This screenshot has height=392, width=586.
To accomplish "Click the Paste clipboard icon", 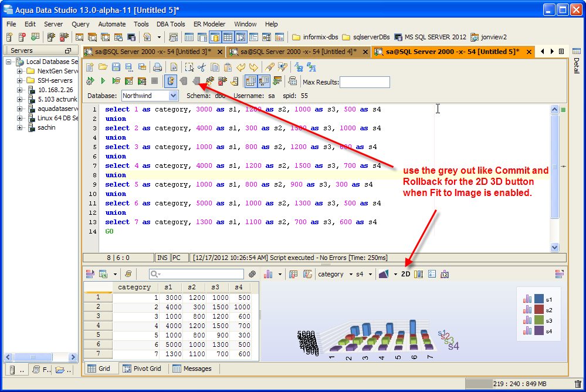I will click(x=228, y=67).
